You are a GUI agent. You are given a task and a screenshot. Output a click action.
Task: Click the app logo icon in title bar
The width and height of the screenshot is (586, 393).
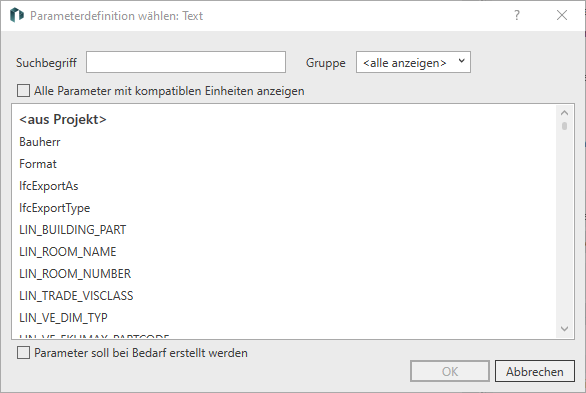click(16, 15)
